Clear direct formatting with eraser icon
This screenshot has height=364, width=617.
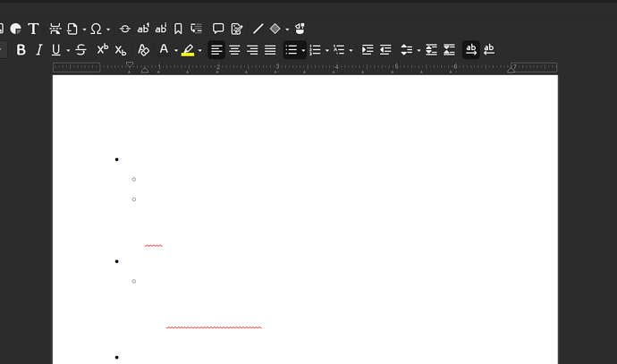tap(143, 50)
